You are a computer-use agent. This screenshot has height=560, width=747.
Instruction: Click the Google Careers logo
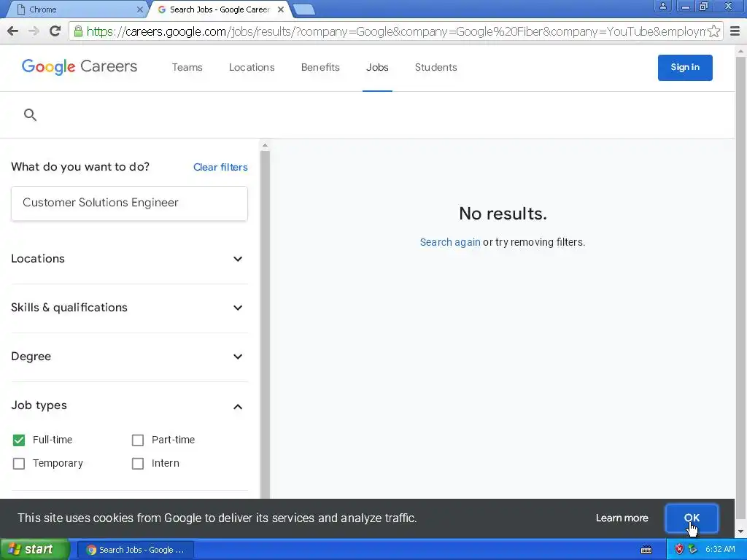click(x=79, y=66)
